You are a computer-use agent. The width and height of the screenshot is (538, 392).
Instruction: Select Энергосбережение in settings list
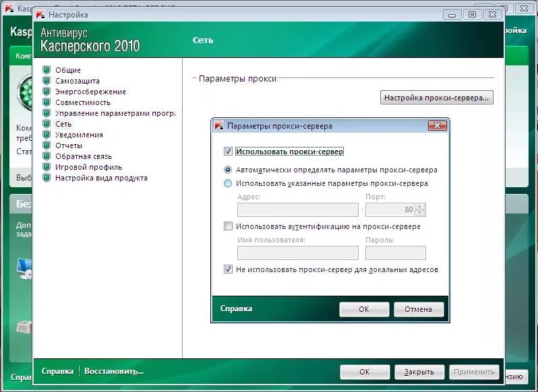(x=90, y=92)
